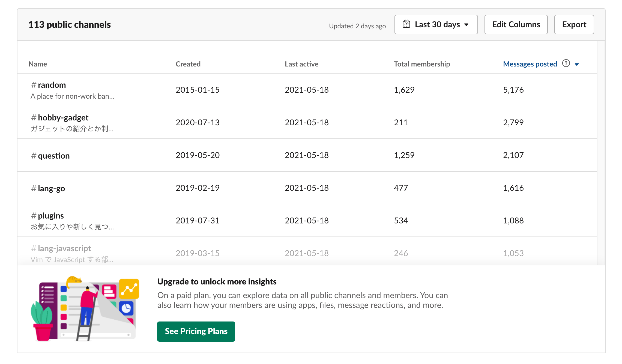Image resolution: width=622 pixels, height=364 pixels.
Task: Click the calendar icon in the date range button
Action: pos(406,24)
